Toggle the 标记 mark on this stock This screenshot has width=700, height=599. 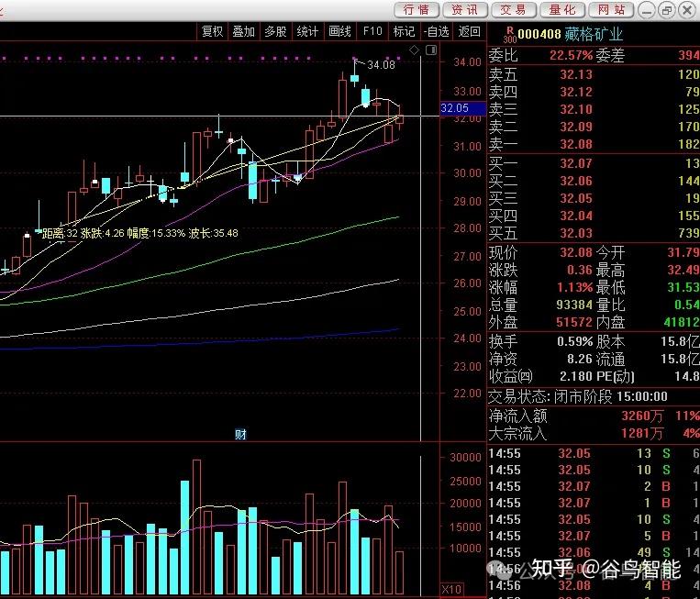pyautogui.click(x=404, y=31)
